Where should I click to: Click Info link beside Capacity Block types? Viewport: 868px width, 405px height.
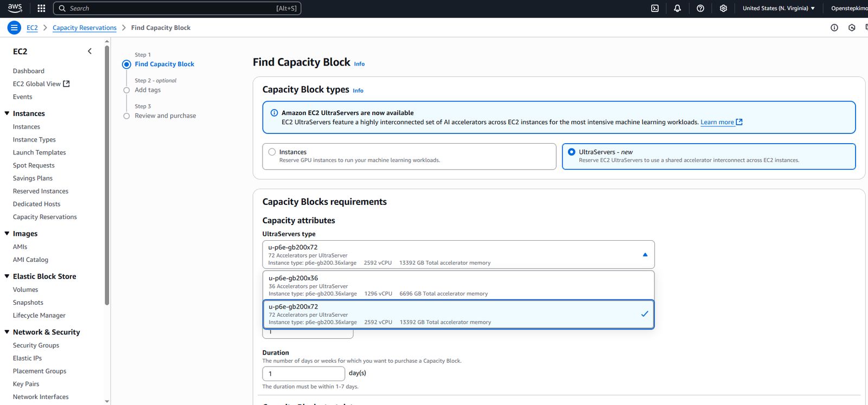point(358,91)
